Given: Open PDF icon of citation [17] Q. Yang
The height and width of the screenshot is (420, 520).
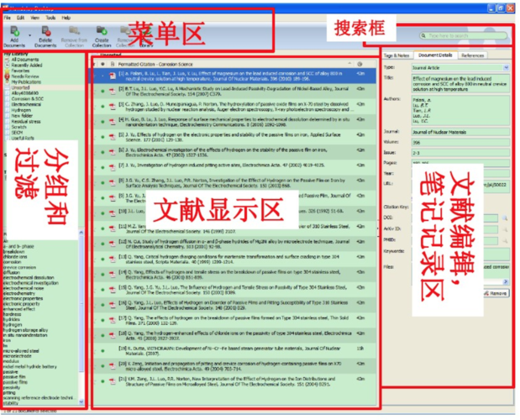Looking at the screenshot, I should pyautogui.click(x=113, y=320).
